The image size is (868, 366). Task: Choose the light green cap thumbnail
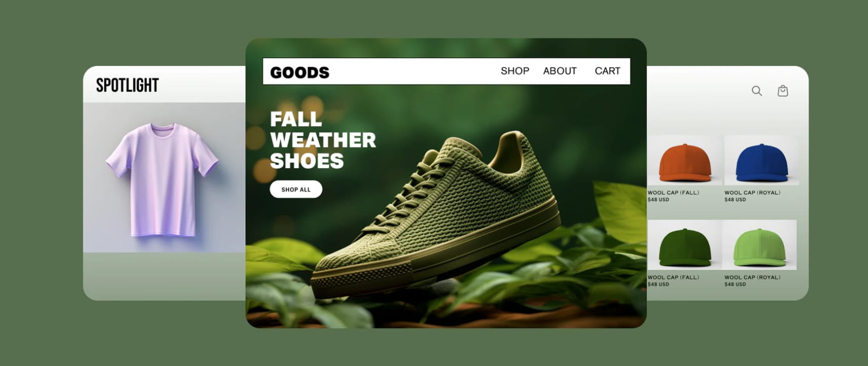pos(759,245)
